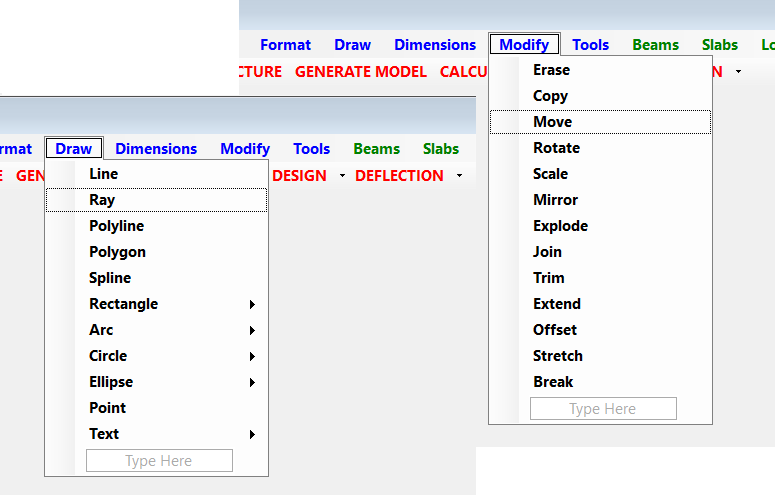This screenshot has height=495, width=775.
Task: Open the DEFLECTION dropdown arrow
Action: [459, 176]
